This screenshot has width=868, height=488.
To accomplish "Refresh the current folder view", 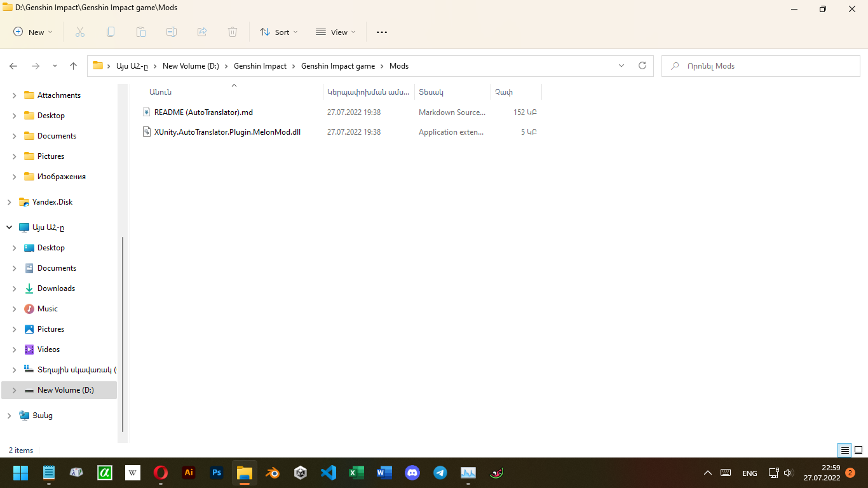I will tap(642, 66).
